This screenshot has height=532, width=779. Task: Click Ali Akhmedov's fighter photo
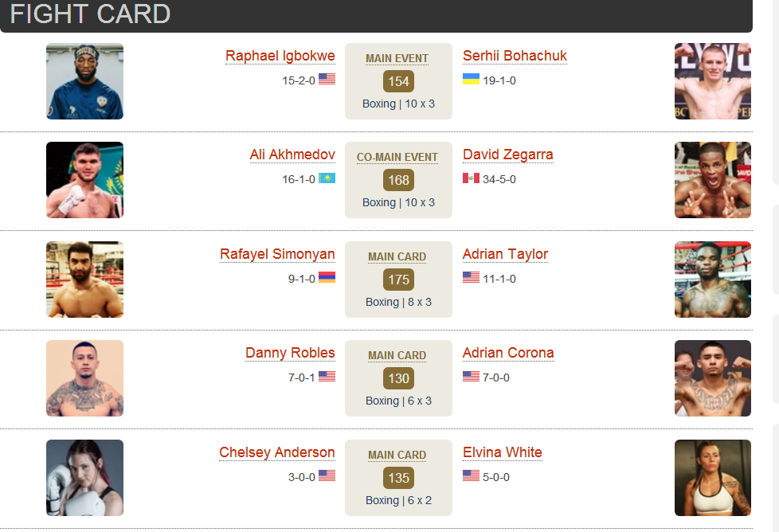coord(85,180)
